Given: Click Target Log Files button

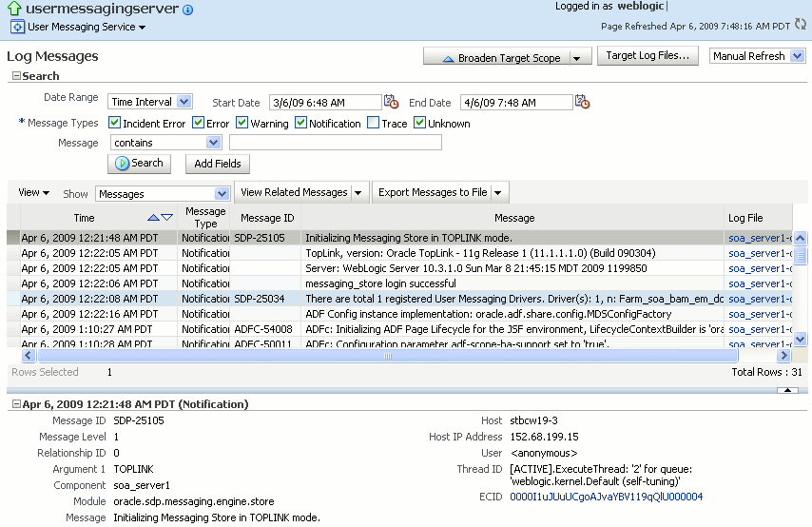Looking at the screenshot, I should [x=648, y=55].
